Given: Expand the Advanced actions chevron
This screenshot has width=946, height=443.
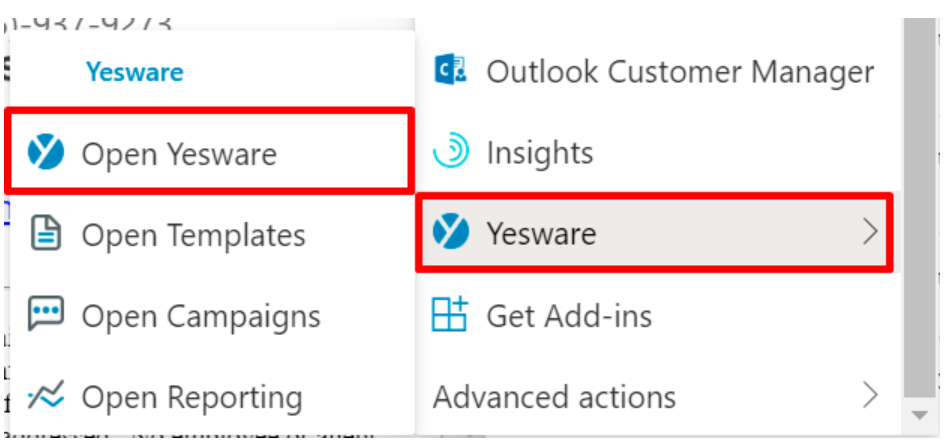Looking at the screenshot, I should [x=870, y=396].
